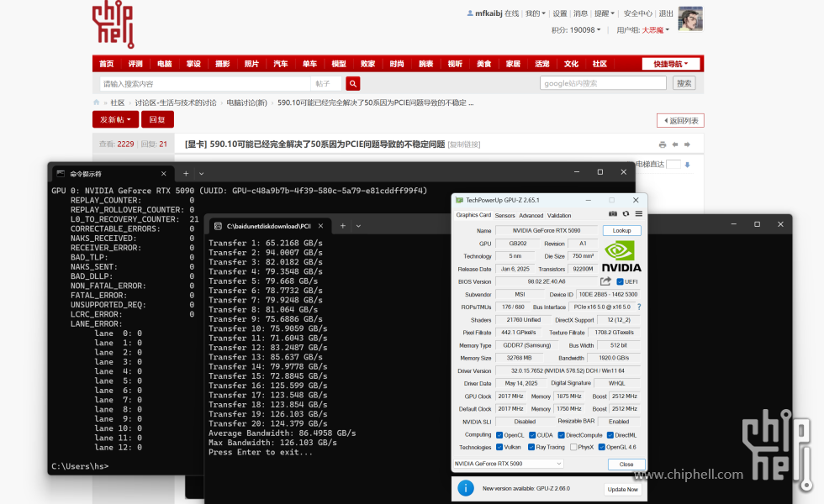
Task: Toggle the DirectML checkbox
Action: tap(610, 435)
